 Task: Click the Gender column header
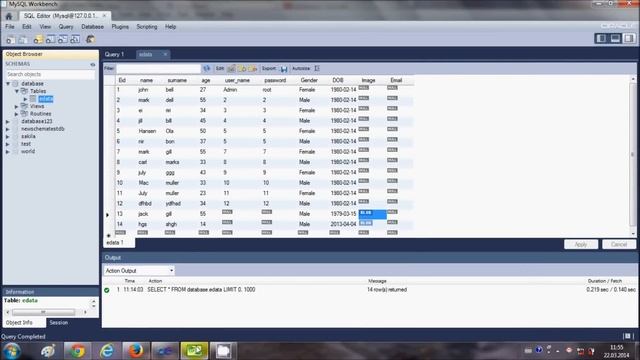[309, 80]
